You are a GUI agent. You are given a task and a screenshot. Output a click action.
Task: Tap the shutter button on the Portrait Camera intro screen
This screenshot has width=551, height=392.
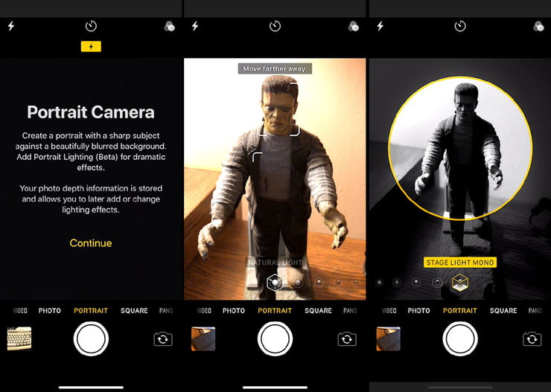pos(91,339)
